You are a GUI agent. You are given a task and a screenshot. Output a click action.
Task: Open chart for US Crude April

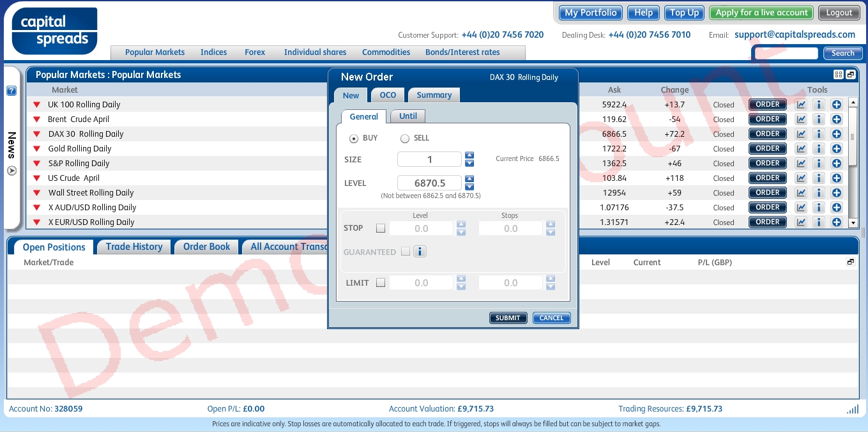(800, 178)
